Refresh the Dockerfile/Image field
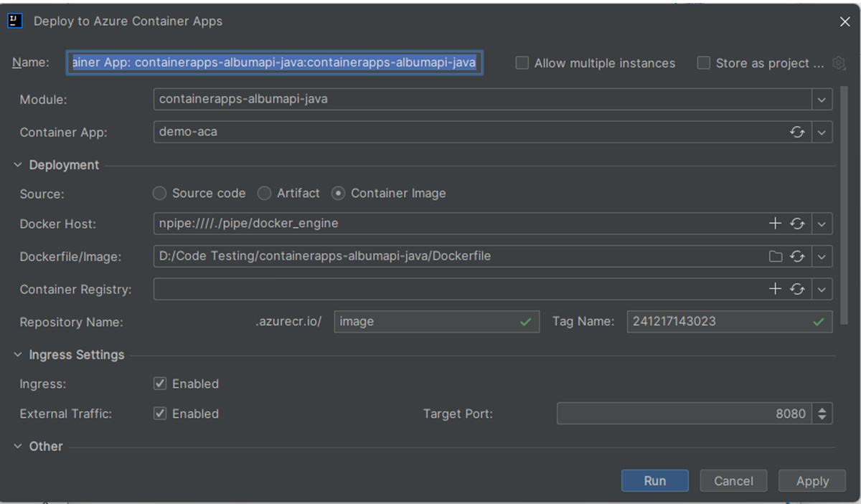Viewport: 861px width, 504px height. tap(797, 256)
